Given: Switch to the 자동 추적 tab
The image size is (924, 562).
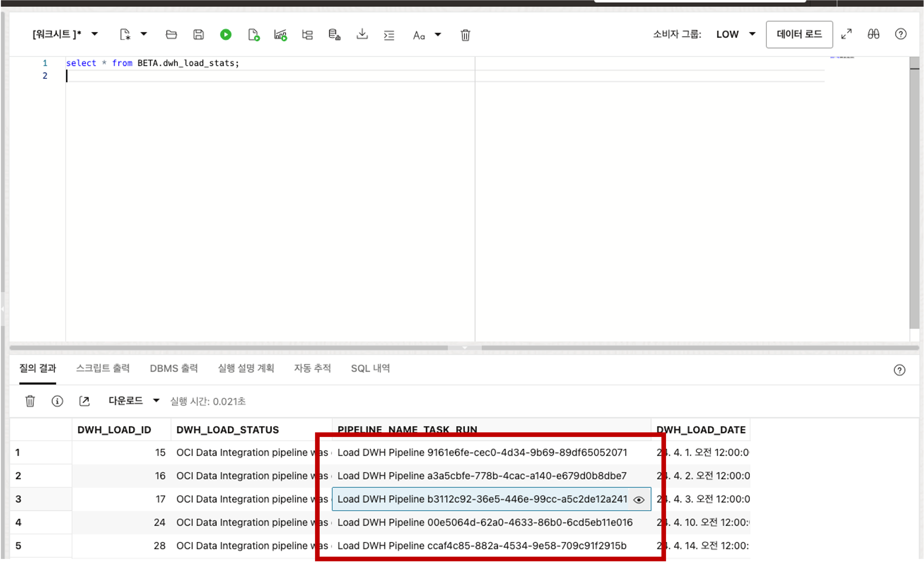Looking at the screenshot, I should (x=312, y=368).
